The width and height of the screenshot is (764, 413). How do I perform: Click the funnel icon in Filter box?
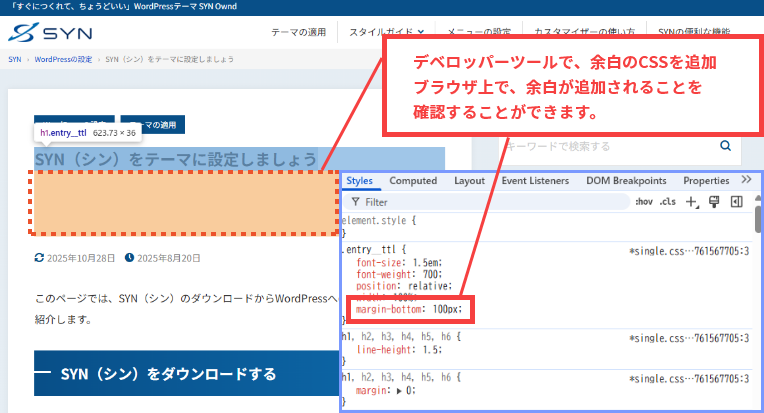tap(354, 202)
